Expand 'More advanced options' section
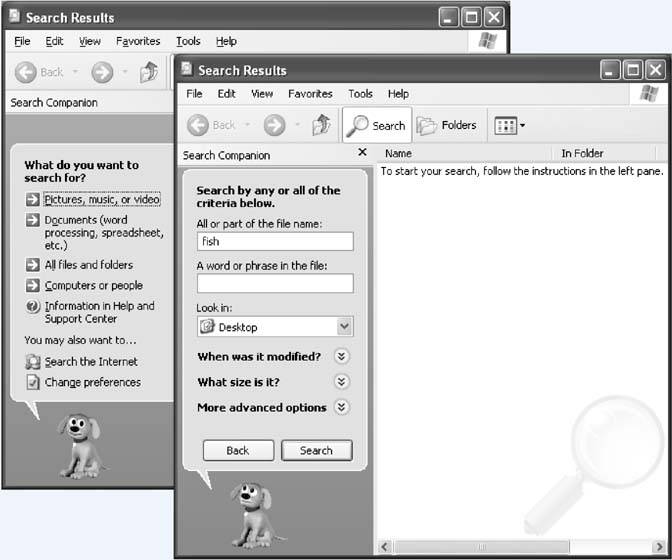This screenshot has width=672, height=560. 342,407
